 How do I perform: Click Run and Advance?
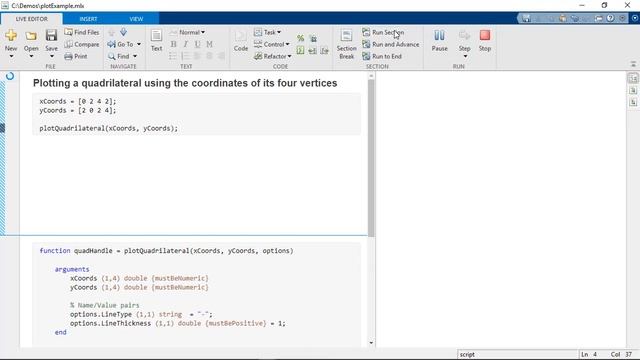pos(391,44)
